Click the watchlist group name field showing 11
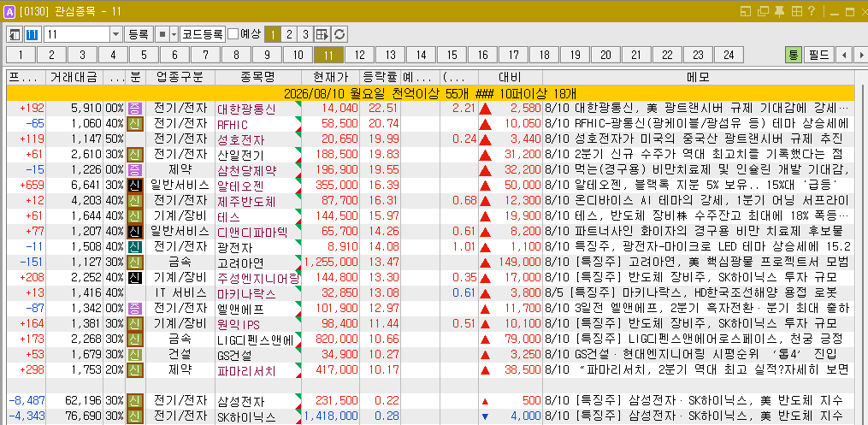The height and width of the screenshot is (425, 868). click(77, 34)
